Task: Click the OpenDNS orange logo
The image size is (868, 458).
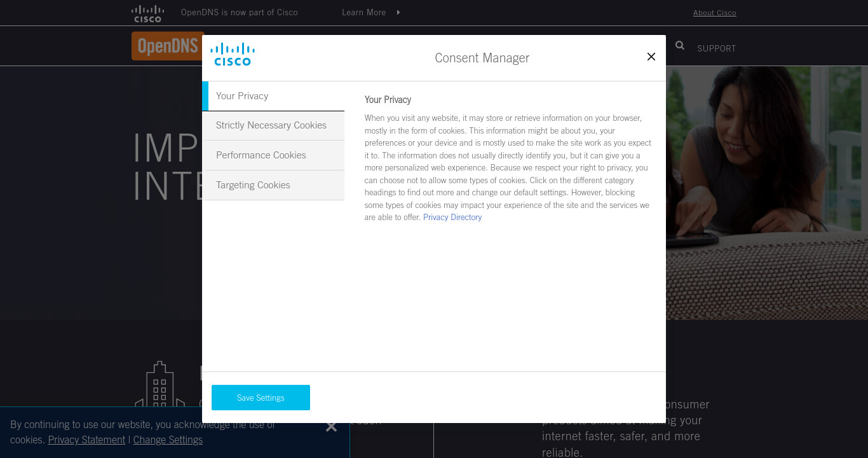Action: [x=168, y=46]
